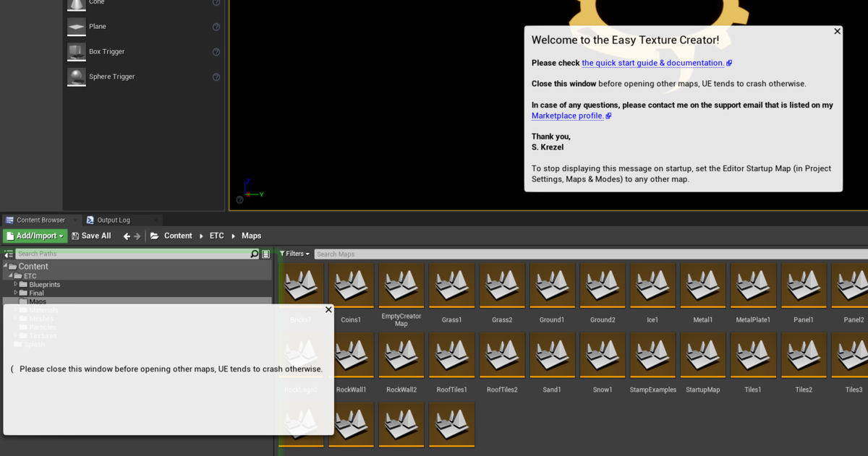Screen dimensions: 868x456
Task: Select the Sphere Trigger actor
Action: [143, 77]
